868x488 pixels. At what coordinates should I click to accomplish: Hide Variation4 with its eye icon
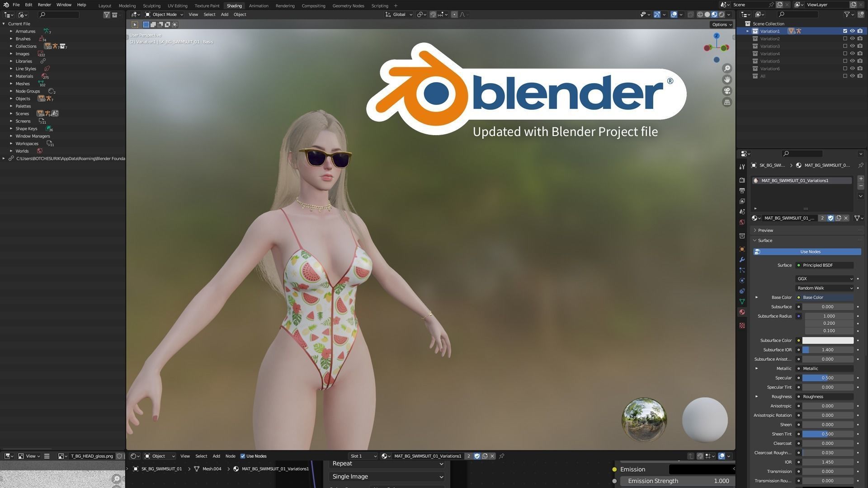[x=852, y=53]
